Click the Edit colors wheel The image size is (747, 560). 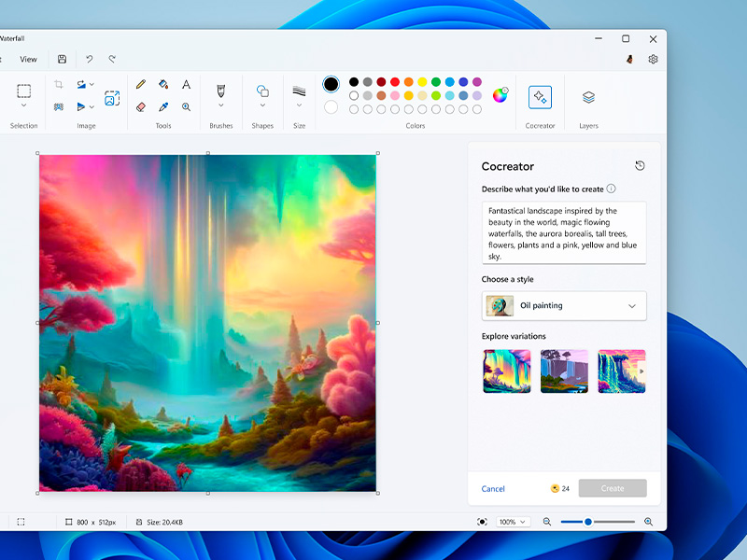tap(500, 94)
